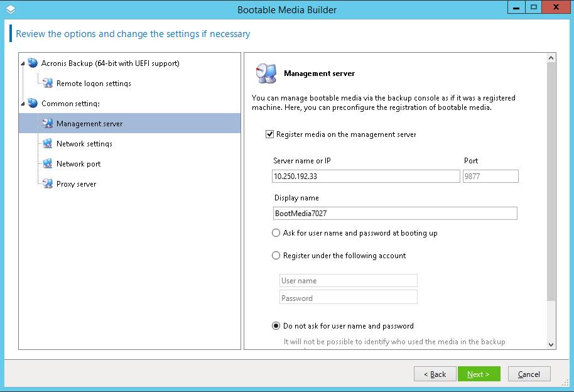This screenshot has width=574, height=392.
Task: Choose Do not ask for user name and password
Action: pos(276,326)
